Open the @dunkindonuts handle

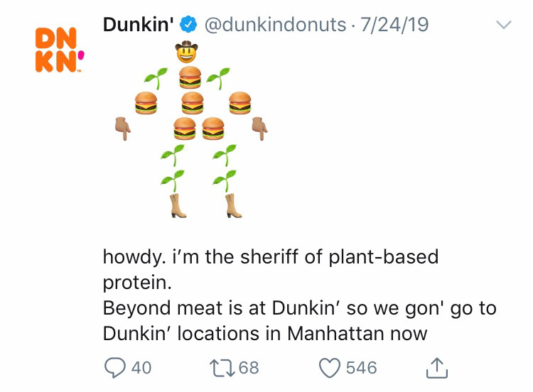(x=275, y=24)
